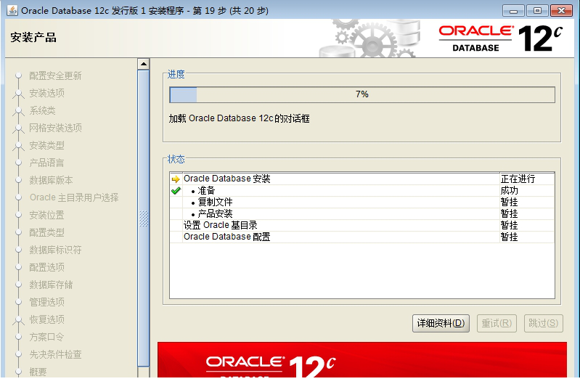This screenshot has height=392, width=580.
Task: Click the sidebar scrollbar up arrow
Action: pos(143,64)
